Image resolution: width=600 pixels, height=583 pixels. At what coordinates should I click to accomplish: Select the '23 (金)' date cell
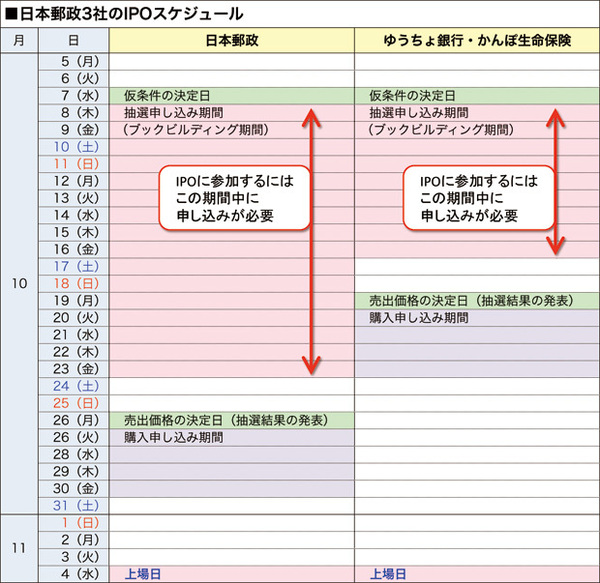[x=73, y=369]
